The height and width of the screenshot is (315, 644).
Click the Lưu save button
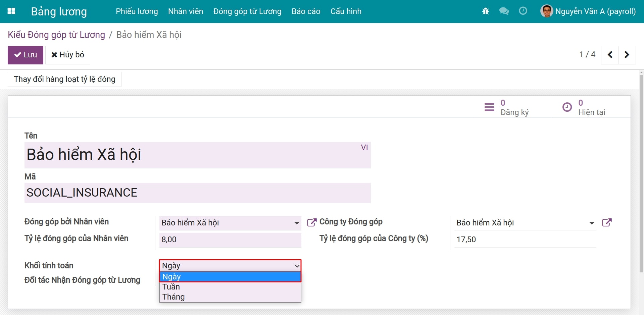pyautogui.click(x=26, y=55)
